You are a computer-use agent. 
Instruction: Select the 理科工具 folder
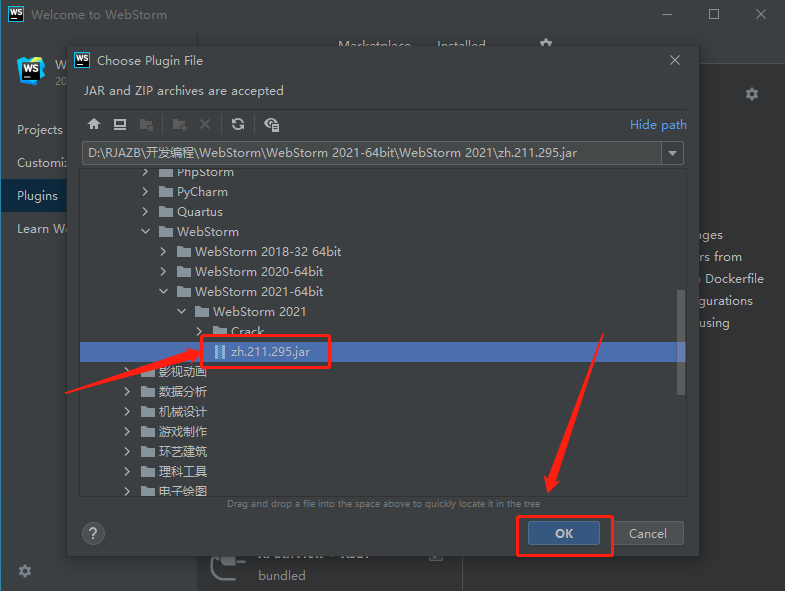[382, 471]
